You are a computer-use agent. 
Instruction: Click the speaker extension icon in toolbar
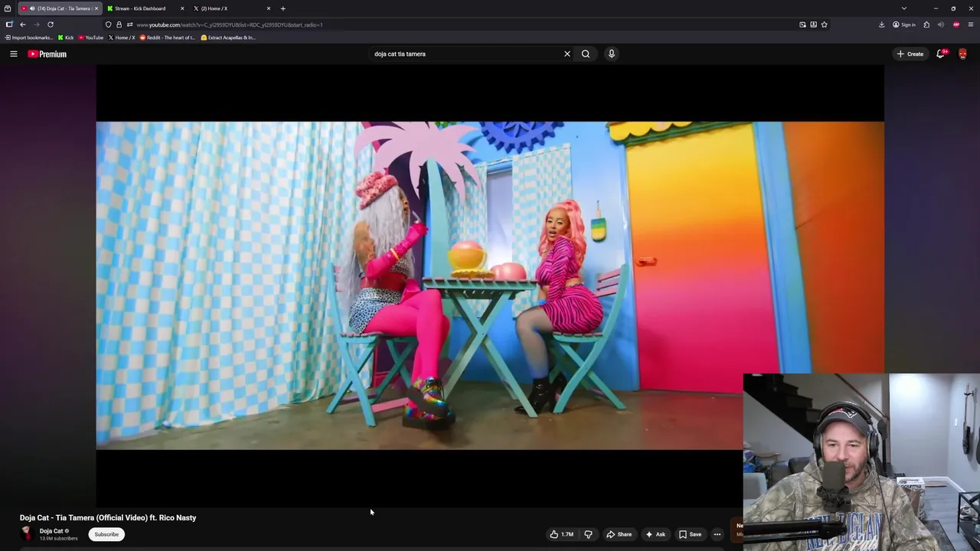tap(941, 24)
